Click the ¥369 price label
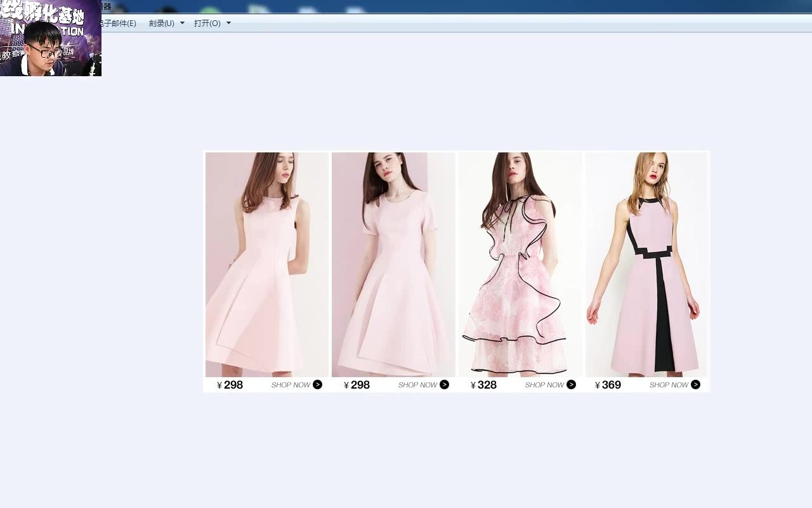 tap(608, 385)
